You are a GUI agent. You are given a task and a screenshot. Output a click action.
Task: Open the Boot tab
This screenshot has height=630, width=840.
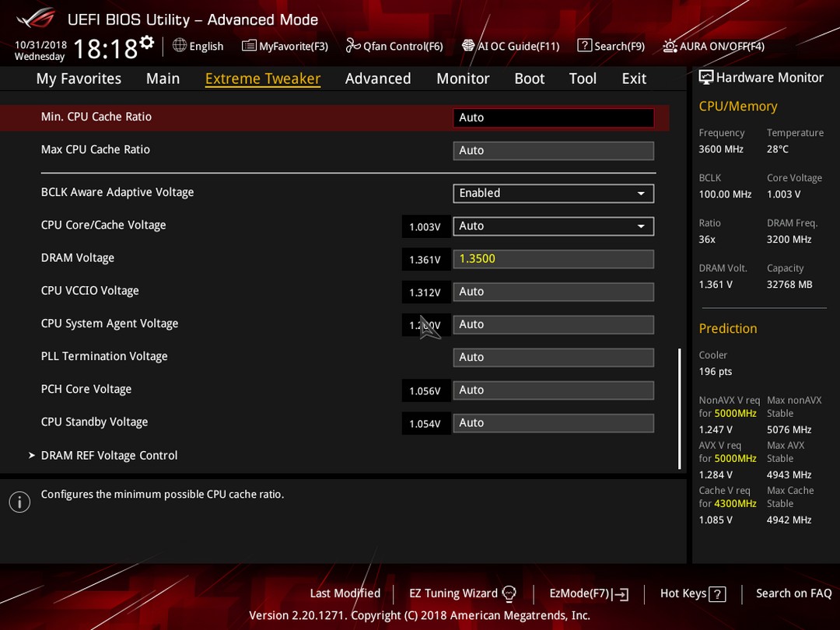coord(530,79)
